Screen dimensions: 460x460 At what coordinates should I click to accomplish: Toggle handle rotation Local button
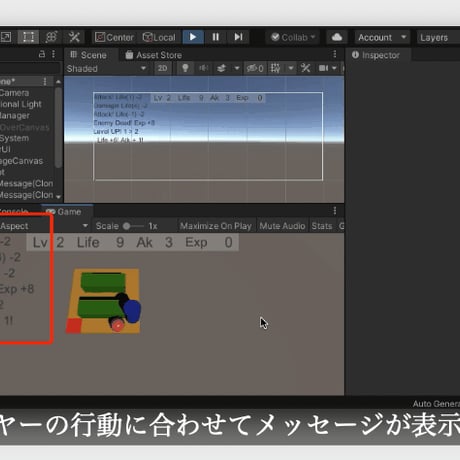(159, 37)
